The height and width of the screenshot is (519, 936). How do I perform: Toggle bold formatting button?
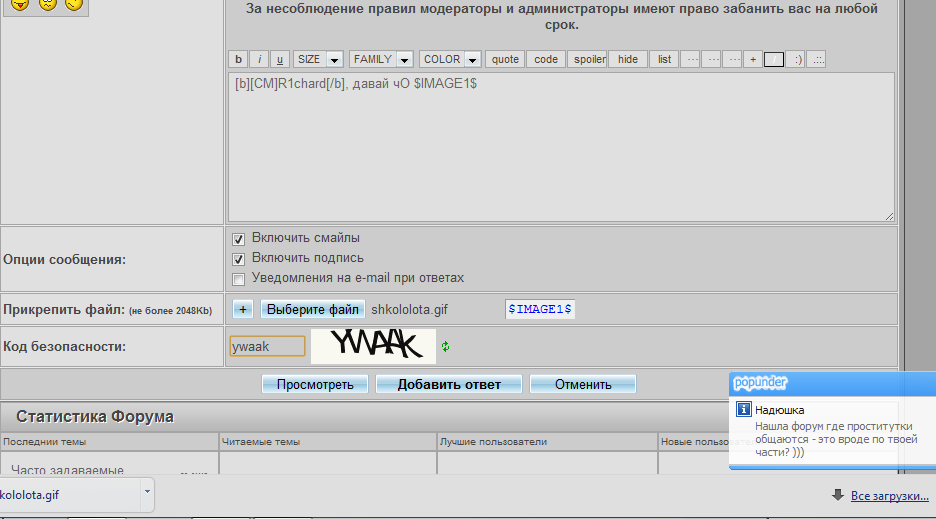pos(238,59)
